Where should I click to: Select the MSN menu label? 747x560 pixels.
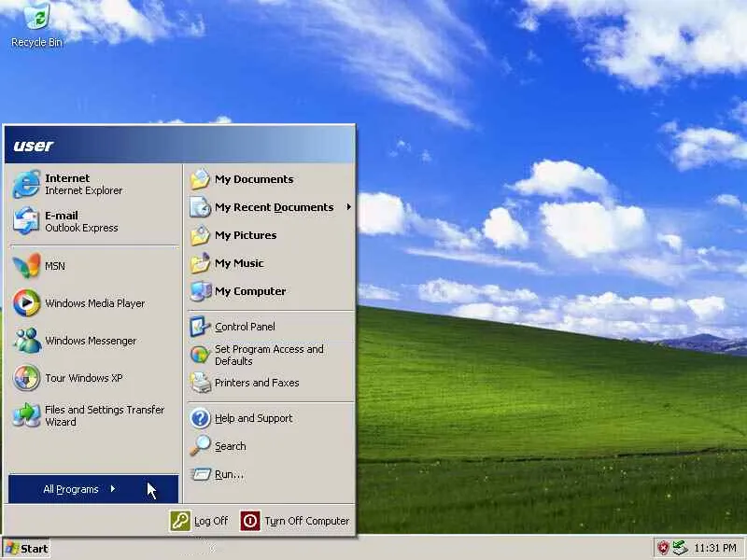(55, 266)
